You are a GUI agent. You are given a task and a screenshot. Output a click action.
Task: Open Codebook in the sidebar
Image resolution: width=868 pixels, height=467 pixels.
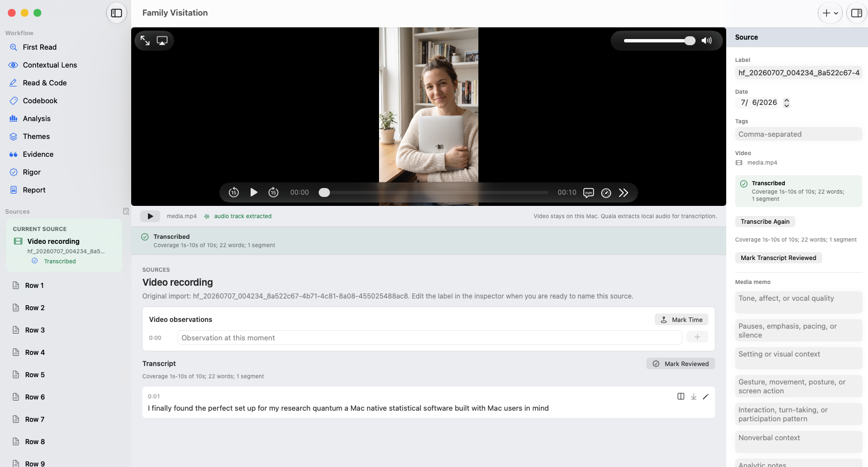40,101
